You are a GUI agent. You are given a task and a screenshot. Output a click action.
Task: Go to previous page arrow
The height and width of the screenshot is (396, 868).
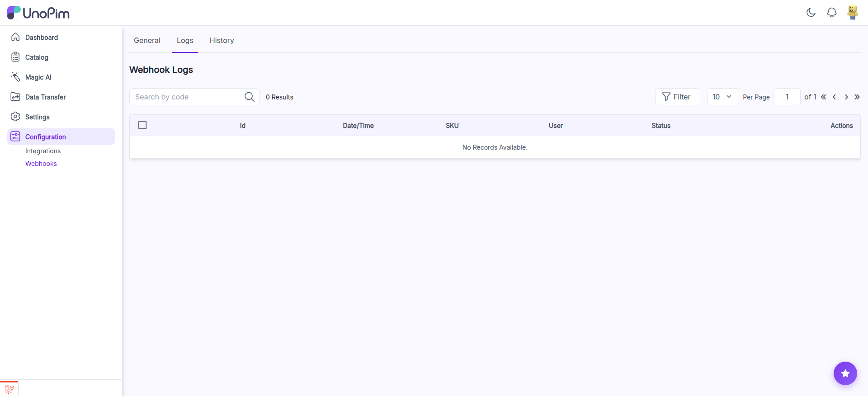pos(835,97)
